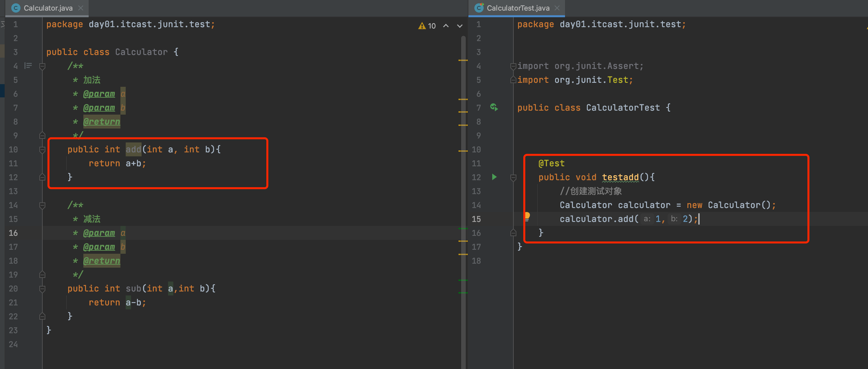Collapse the add Javadoc comment at line 4

click(x=42, y=66)
